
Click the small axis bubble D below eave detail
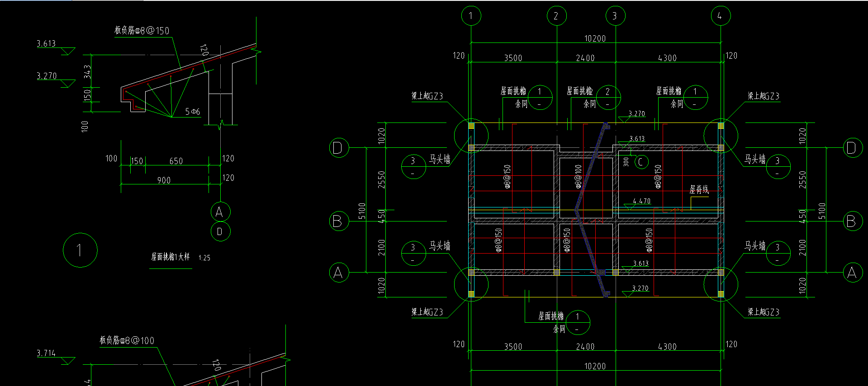point(220,231)
